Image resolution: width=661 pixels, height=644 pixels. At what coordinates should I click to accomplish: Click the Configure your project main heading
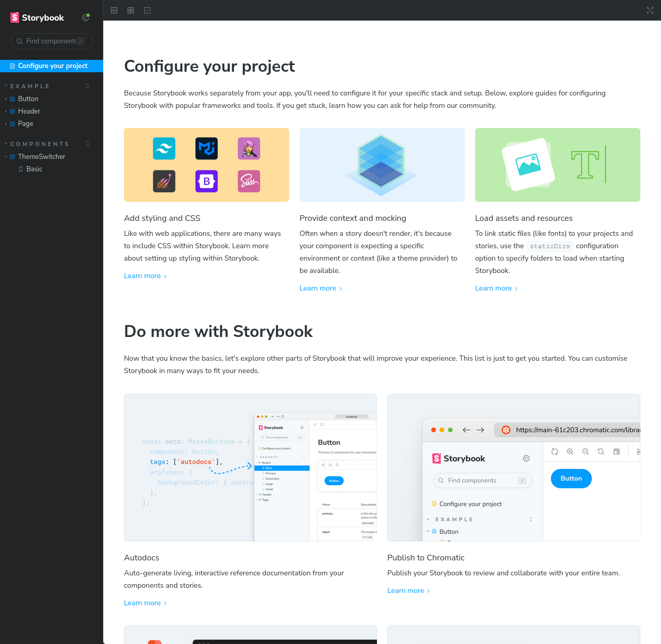click(209, 66)
